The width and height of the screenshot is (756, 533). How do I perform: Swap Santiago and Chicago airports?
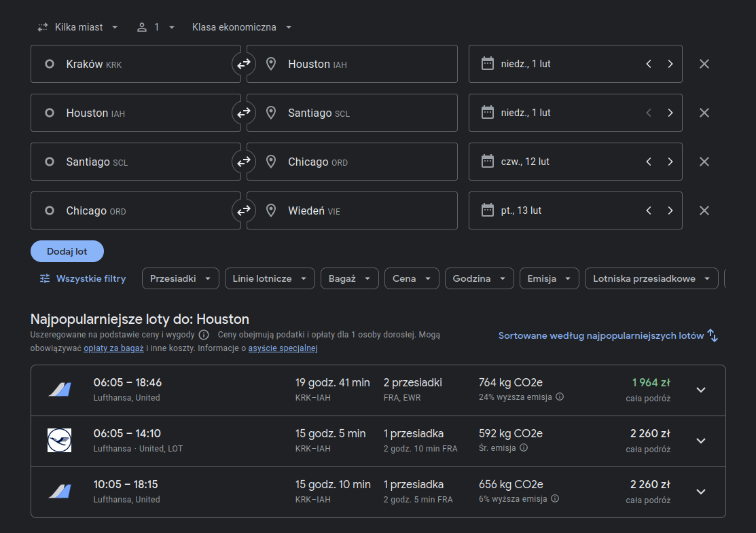243,162
